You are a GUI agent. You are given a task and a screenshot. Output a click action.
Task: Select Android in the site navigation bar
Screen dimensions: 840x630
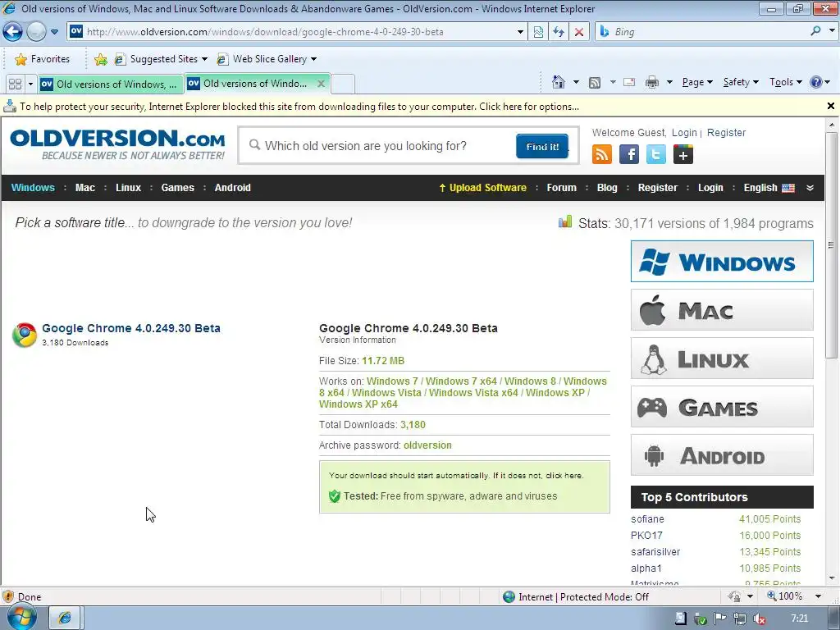tap(232, 188)
